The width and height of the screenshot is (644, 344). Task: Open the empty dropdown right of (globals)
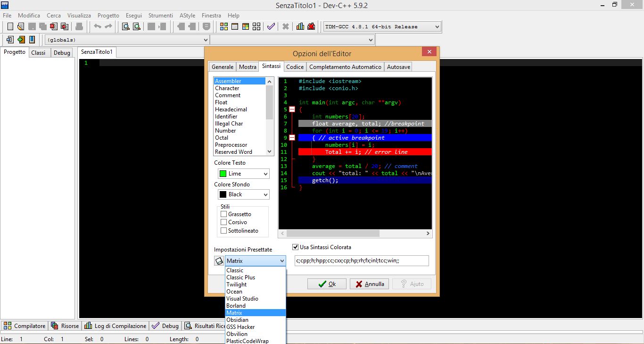292,40
